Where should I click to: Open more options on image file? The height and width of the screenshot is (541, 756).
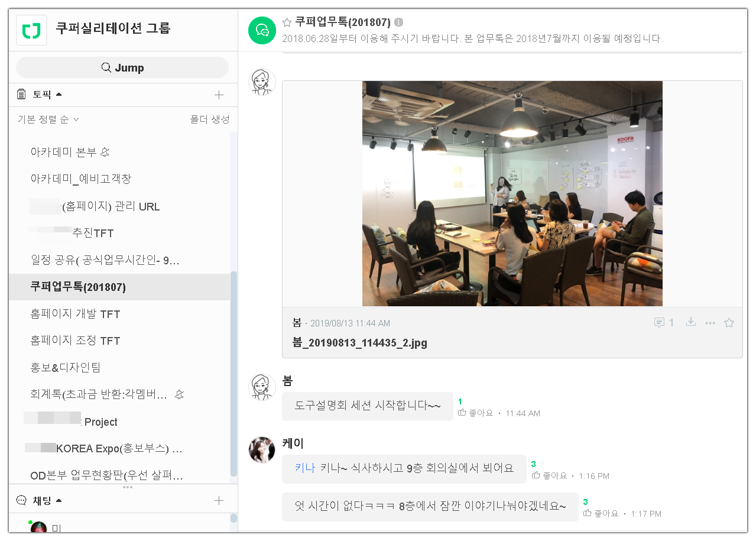pos(710,323)
